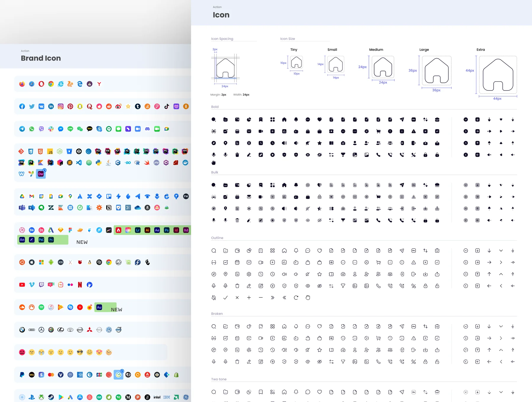Click the Outline refresh arrow icon

tap(296, 298)
